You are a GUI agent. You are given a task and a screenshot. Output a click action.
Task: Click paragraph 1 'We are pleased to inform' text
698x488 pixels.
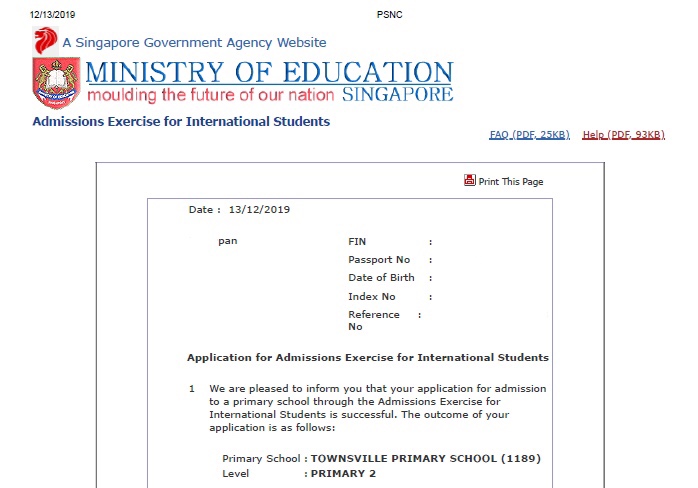pyautogui.click(x=377, y=408)
